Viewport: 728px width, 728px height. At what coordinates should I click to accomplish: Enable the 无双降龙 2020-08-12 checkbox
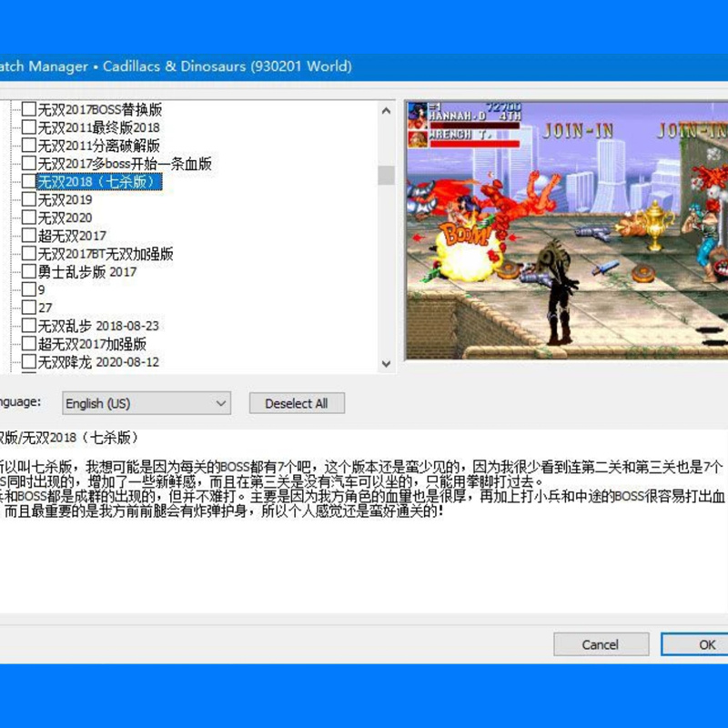(x=29, y=361)
